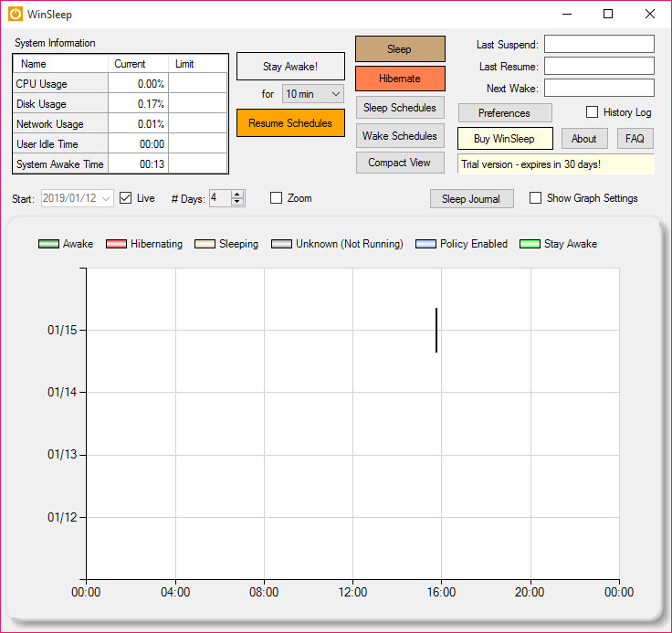
Task: Select the Network Usage row
Action: (120, 124)
